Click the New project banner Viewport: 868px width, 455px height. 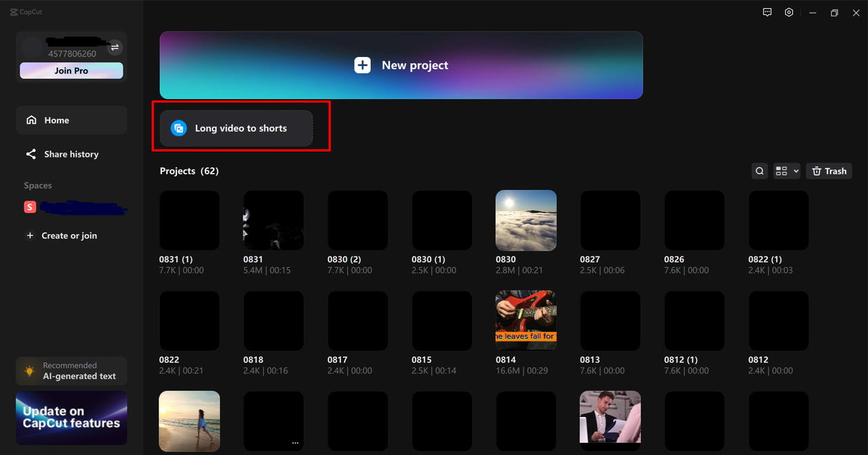click(401, 65)
